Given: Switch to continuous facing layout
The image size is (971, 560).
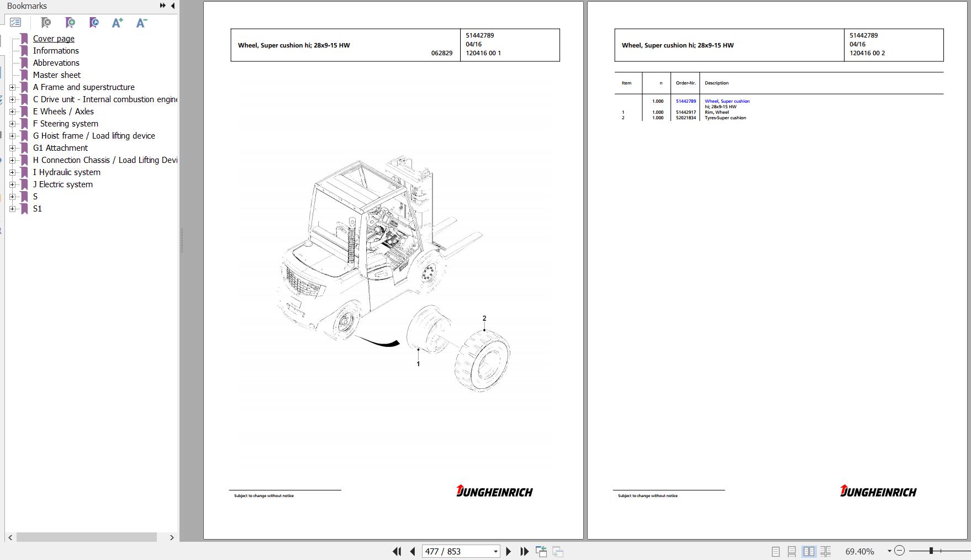Looking at the screenshot, I should point(826,551).
